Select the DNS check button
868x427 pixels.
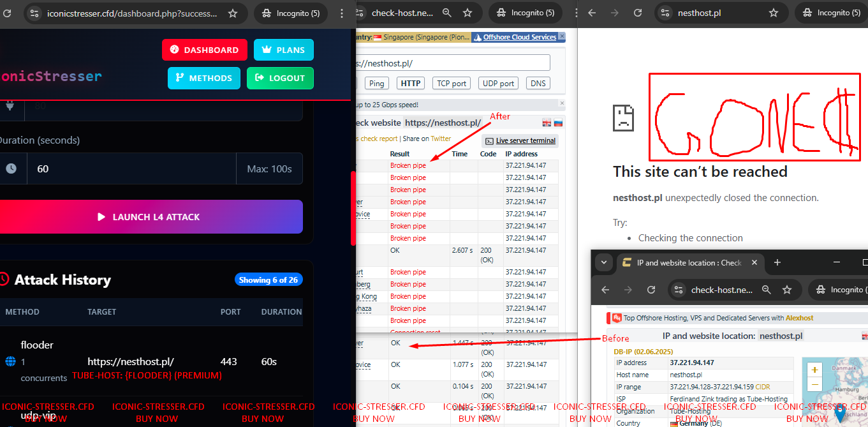point(538,83)
